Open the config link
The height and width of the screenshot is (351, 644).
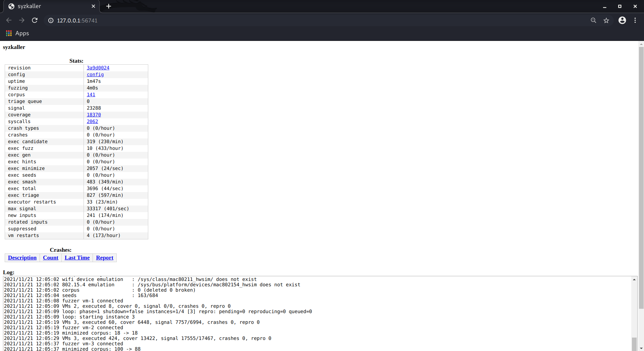[x=95, y=74]
